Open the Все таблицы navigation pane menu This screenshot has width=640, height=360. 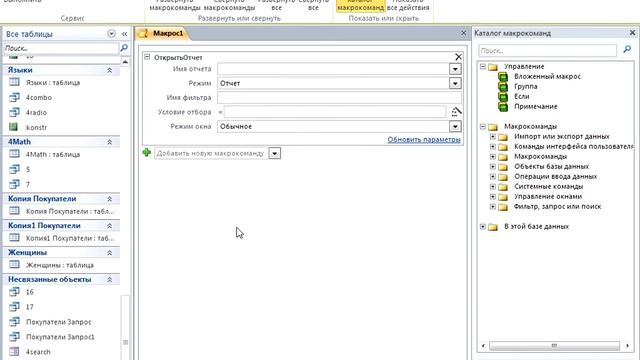click(x=111, y=33)
